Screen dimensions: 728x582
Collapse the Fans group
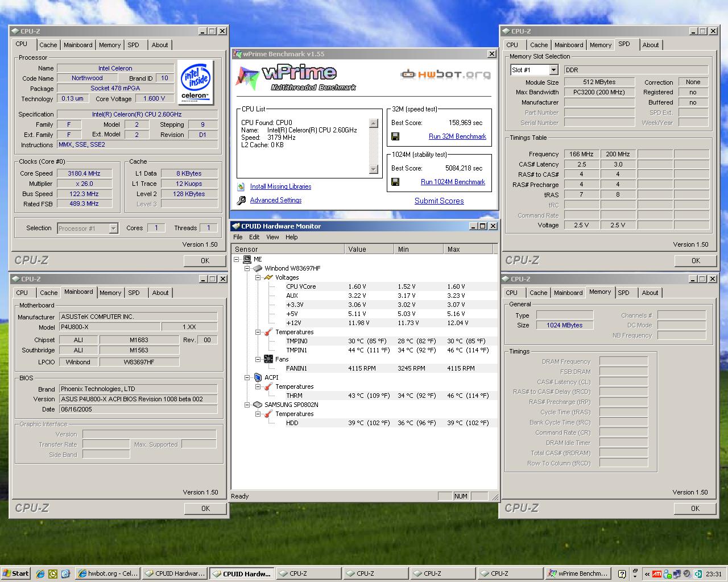[x=258, y=359]
